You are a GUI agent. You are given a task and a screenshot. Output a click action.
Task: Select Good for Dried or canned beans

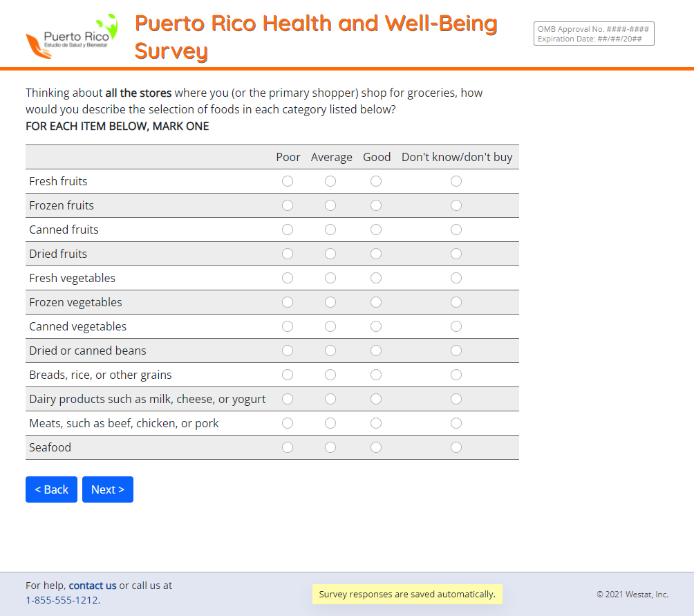pos(376,351)
